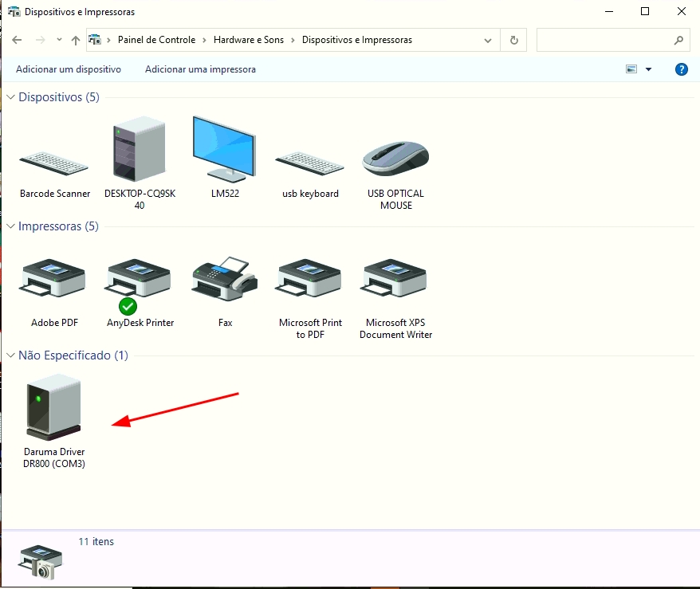Select the Barcode Scanner device icon

(54, 163)
